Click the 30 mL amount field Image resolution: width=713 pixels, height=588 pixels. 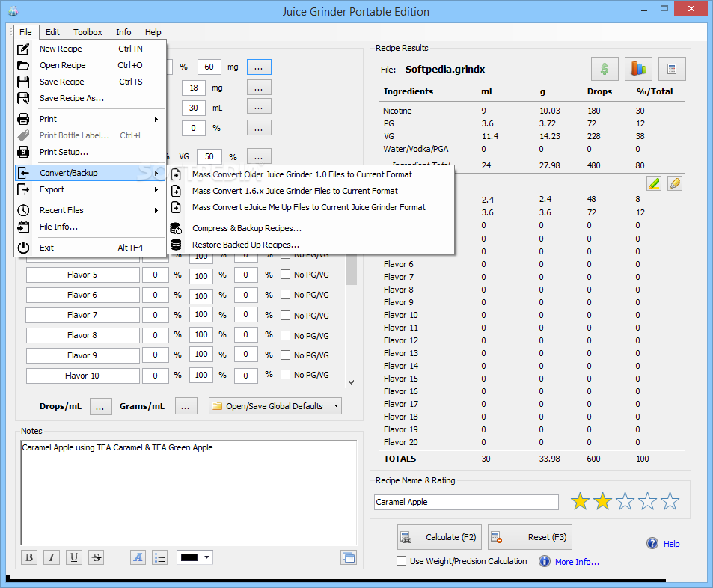pyautogui.click(x=194, y=108)
